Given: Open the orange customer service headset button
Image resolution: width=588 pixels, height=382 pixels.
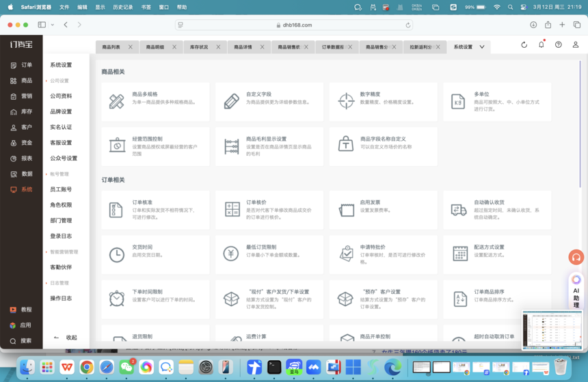Looking at the screenshot, I should pos(576,257).
